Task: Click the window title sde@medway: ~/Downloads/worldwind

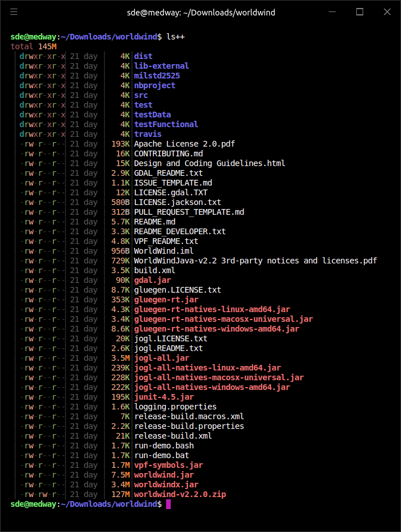Action: tap(201, 13)
